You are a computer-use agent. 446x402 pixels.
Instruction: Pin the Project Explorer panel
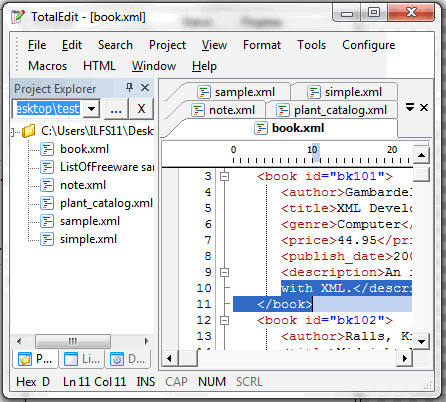coord(129,88)
